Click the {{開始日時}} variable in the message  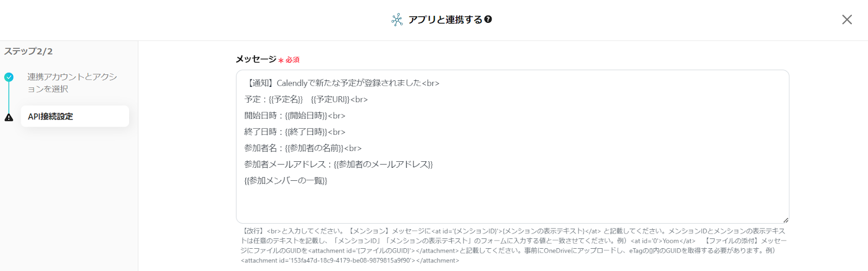pyautogui.click(x=307, y=116)
